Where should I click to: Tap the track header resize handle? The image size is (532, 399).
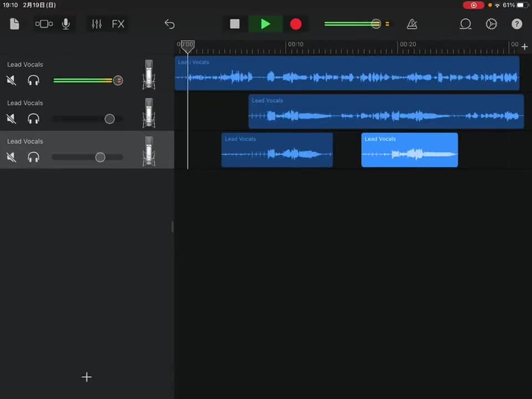point(173,226)
